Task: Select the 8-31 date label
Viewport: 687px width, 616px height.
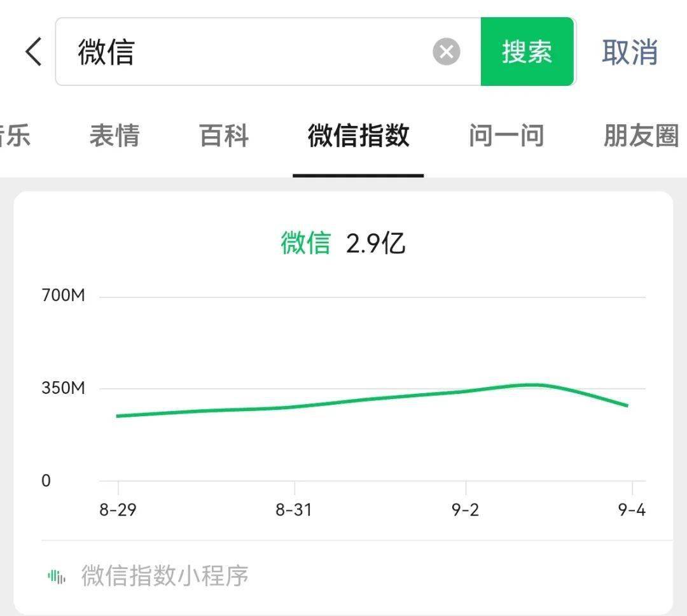Action: pyautogui.click(x=293, y=510)
